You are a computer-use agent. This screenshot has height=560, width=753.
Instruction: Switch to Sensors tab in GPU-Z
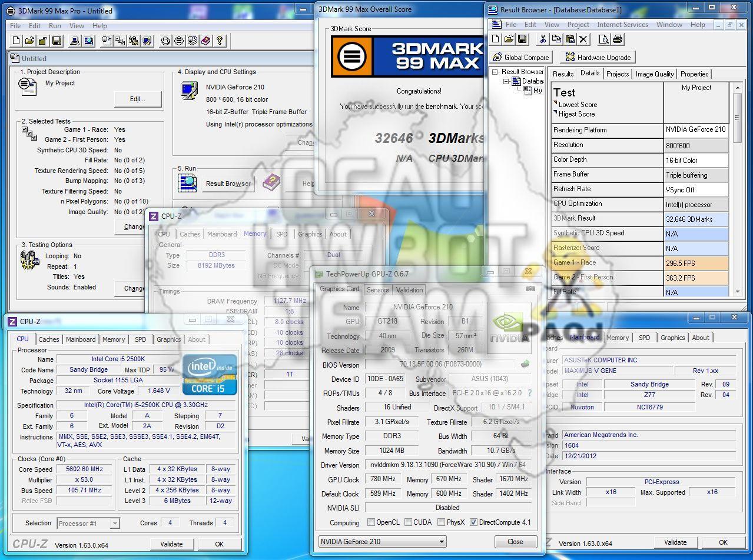(x=377, y=289)
